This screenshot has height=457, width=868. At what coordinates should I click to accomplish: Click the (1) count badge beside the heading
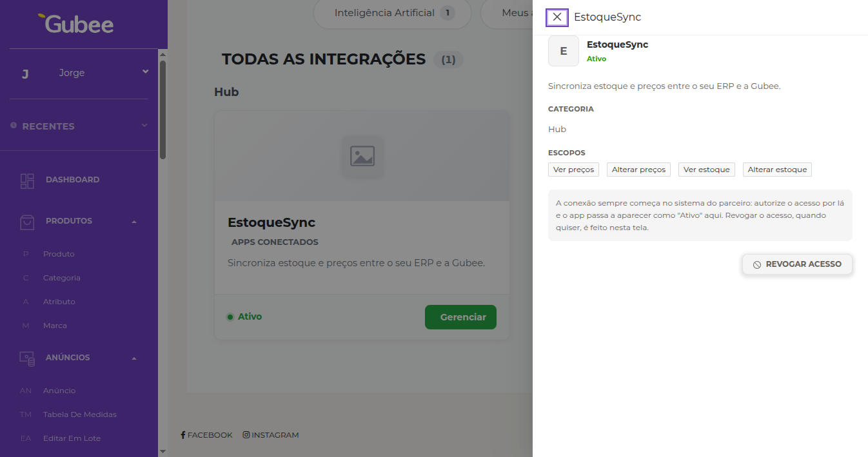click(x=448, y=60)
